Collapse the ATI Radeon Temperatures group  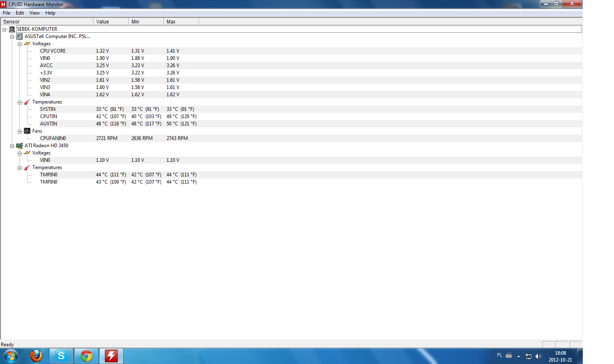coord(19,168)
